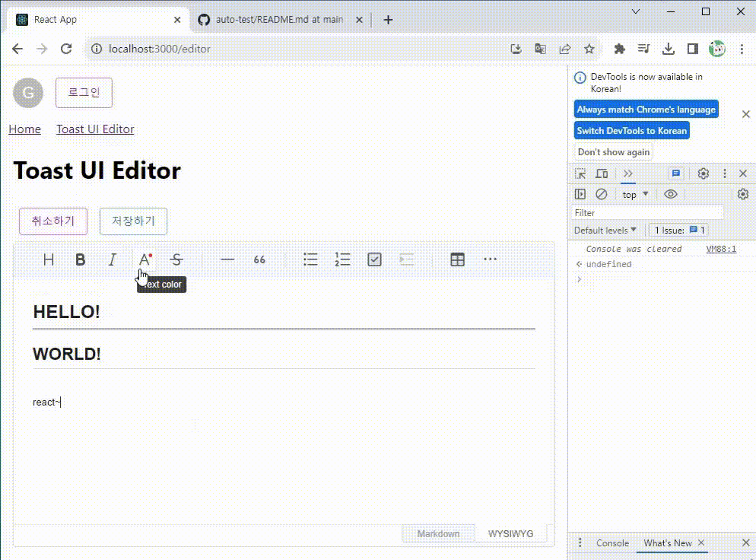This screenshot has height=560, width=756.
Task: Open the drawer three-dot menu
Action: point(580,542)
